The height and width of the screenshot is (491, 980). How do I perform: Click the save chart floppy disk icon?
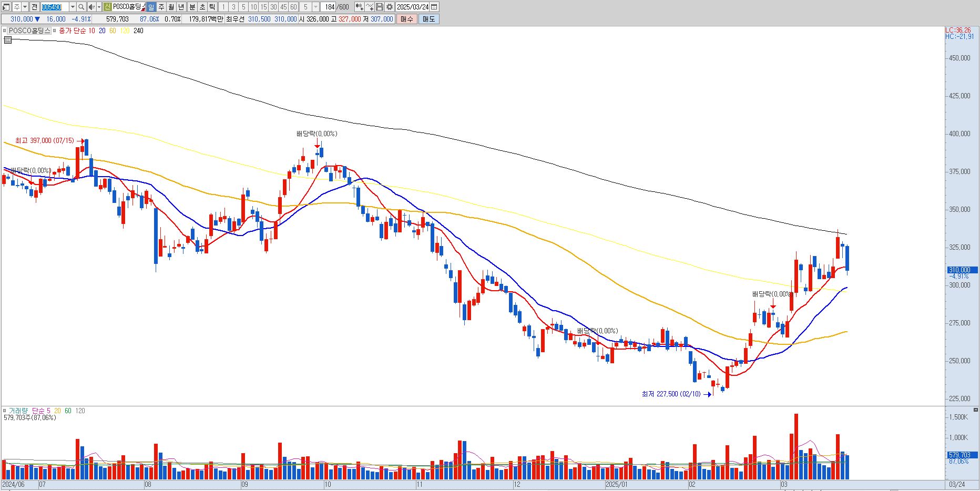(x=380, y=7)
